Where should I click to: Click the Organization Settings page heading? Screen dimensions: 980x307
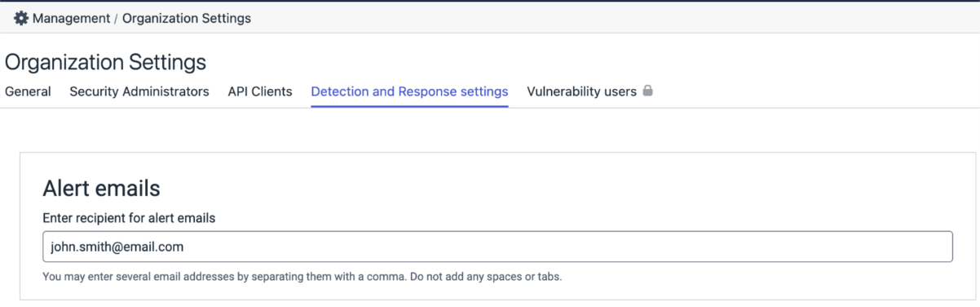click(x=105, y=62)
